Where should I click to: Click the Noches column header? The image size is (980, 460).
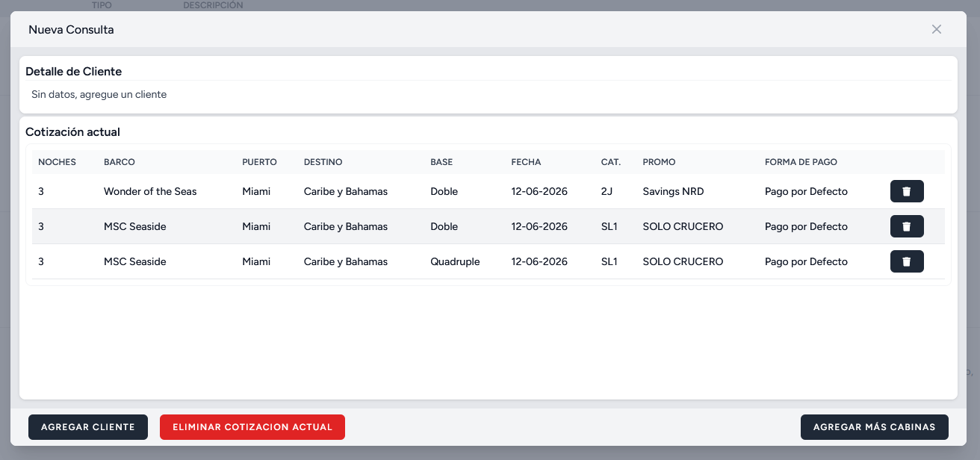click(57, 162)
